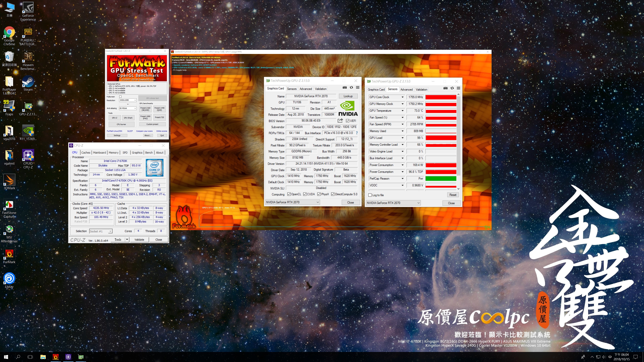Viewport: 644px width, 362px height.
Task: Toggle the UEFI checkbox in GPU-Z
Action: (347, 121)
